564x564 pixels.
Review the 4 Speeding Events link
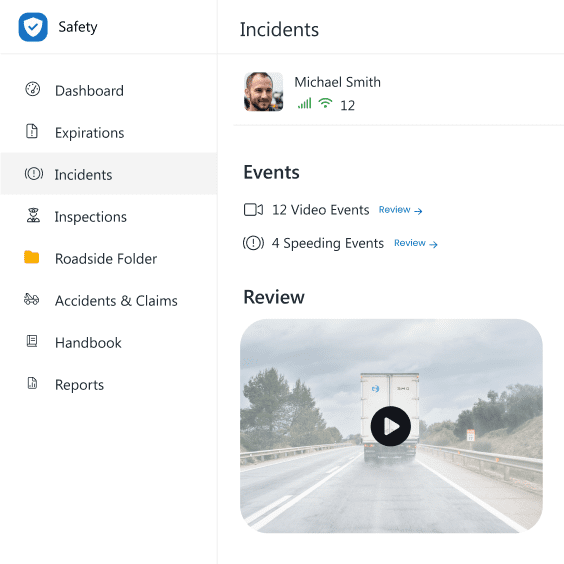416,244
